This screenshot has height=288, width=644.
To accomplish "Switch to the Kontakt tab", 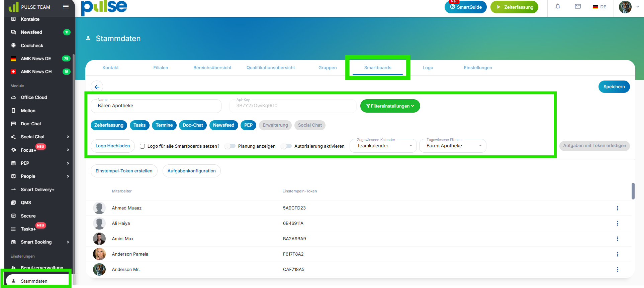I will tap(111, 67).
